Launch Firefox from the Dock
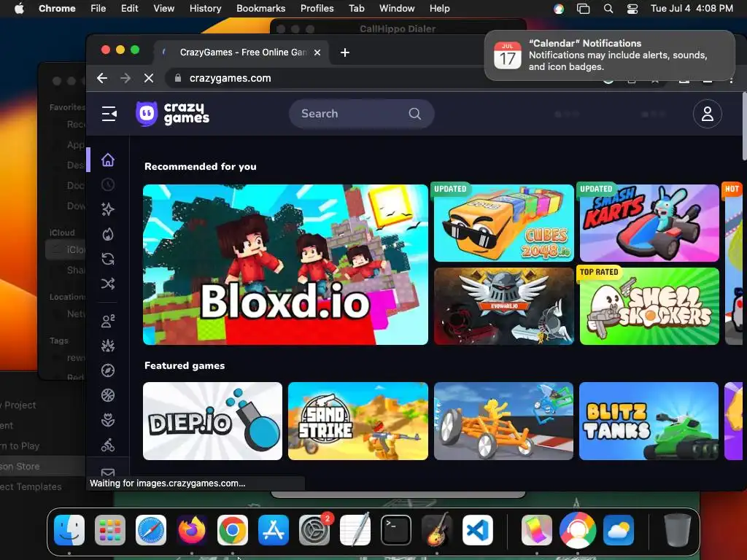Screen dimensions: 747x560 [192, 530]
